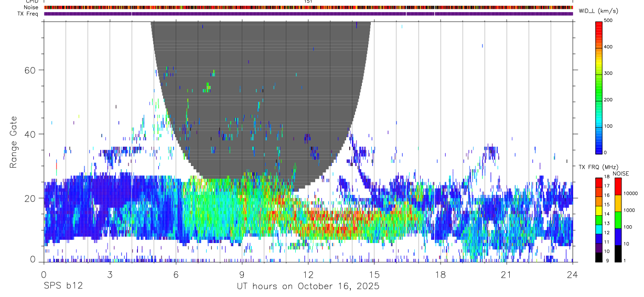Click the 6 hour tick on UT axis

click(x=176, y=274)
